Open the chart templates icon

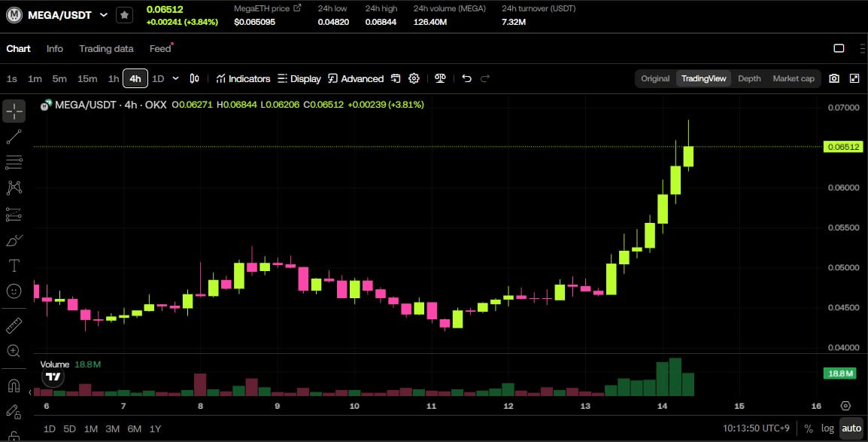click(x=395, y=78)
